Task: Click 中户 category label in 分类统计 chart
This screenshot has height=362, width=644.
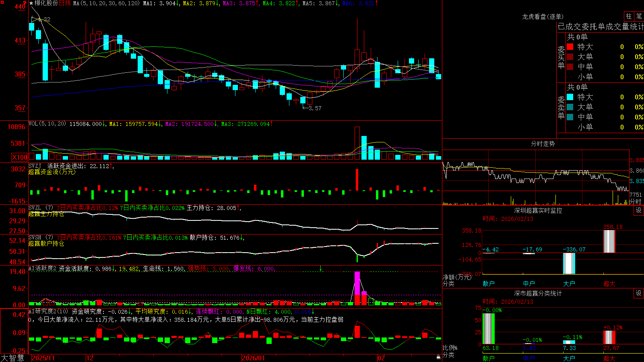Action: (x=529, y=358)
